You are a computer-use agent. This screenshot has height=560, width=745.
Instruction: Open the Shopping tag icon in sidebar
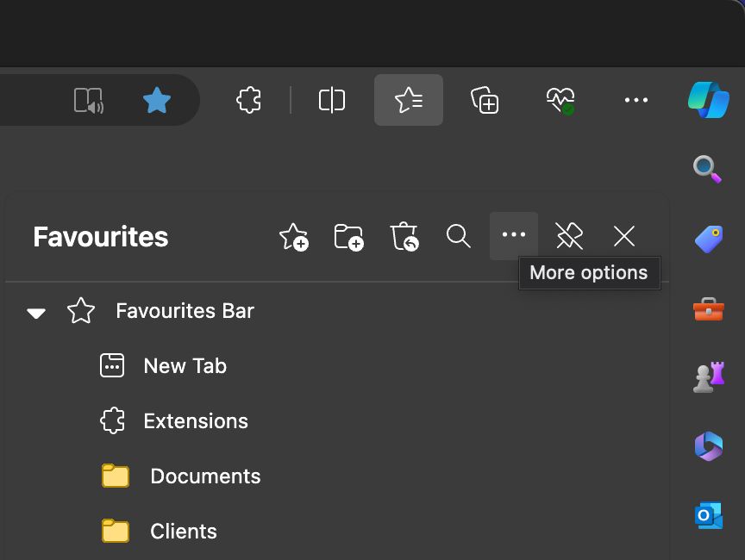709,240
